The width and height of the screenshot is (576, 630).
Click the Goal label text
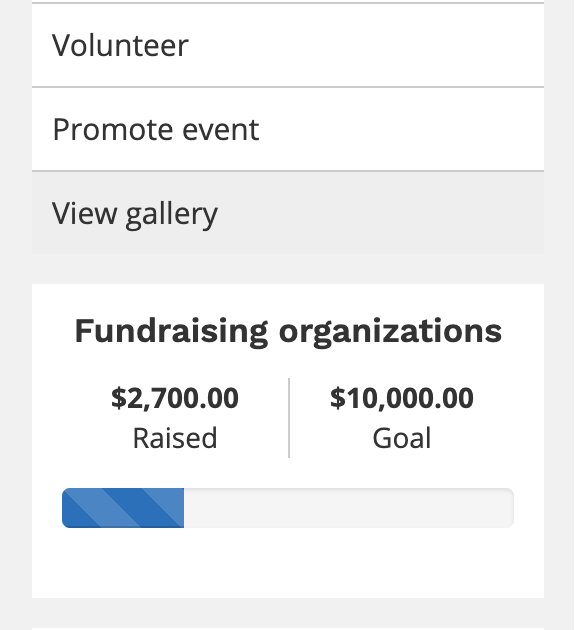(401, 438)
